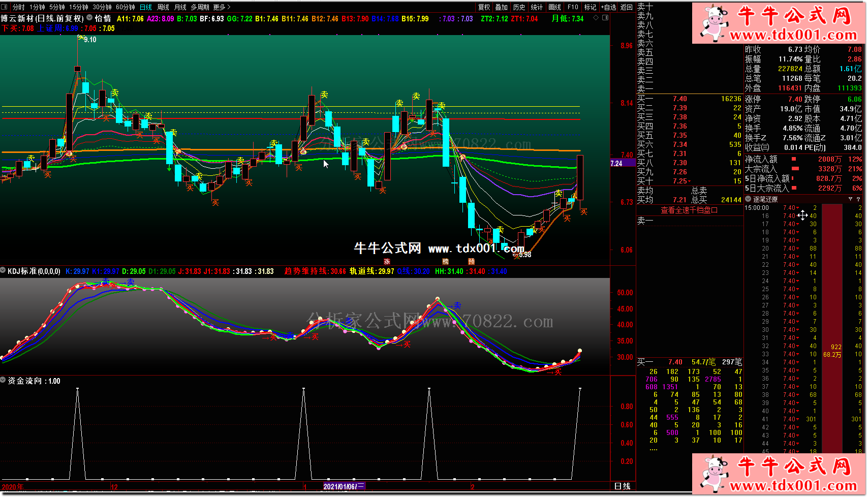Click the 榜 marker below the chart

pyautogui.click(x=445, y=261)
